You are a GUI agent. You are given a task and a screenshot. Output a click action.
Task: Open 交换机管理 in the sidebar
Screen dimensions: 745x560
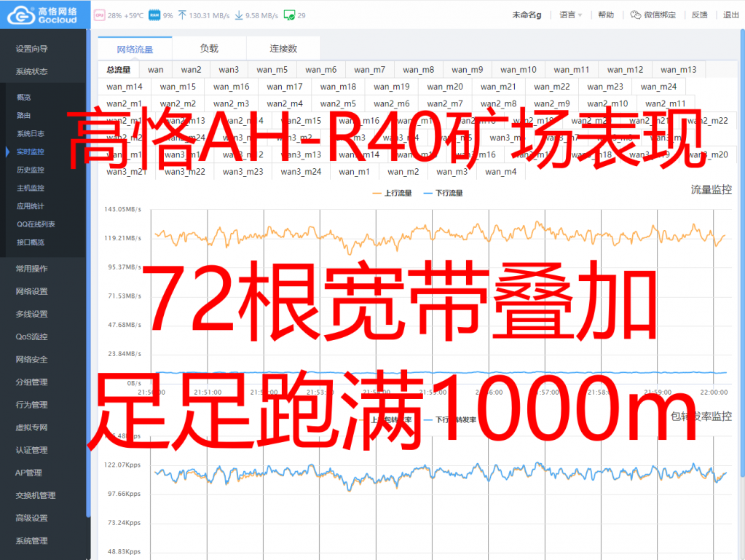(x=36, y=495)
